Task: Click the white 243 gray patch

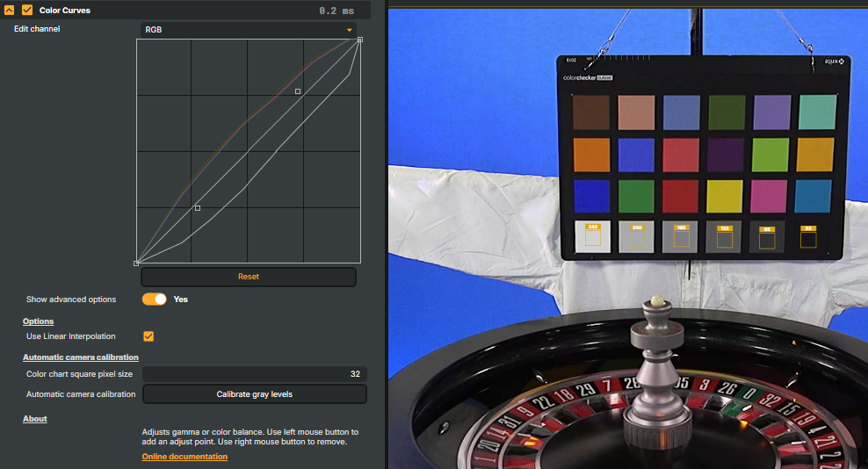Action: [593, 236]
